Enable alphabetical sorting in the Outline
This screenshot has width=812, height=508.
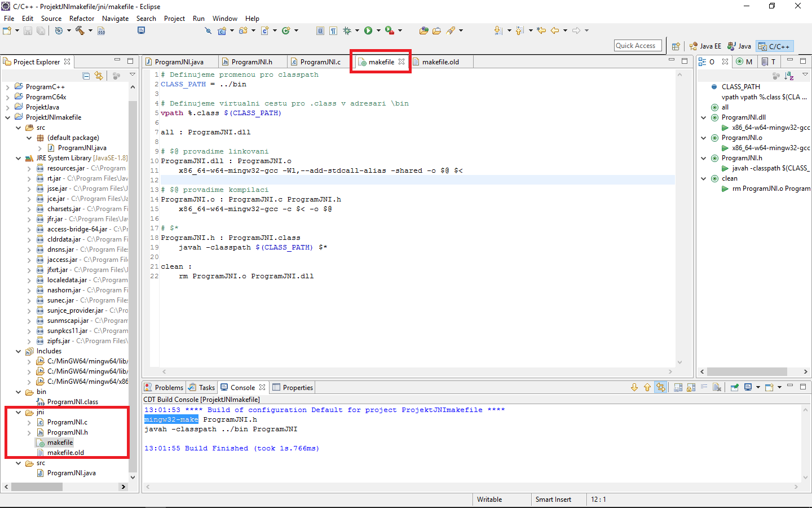click(789, 75)
